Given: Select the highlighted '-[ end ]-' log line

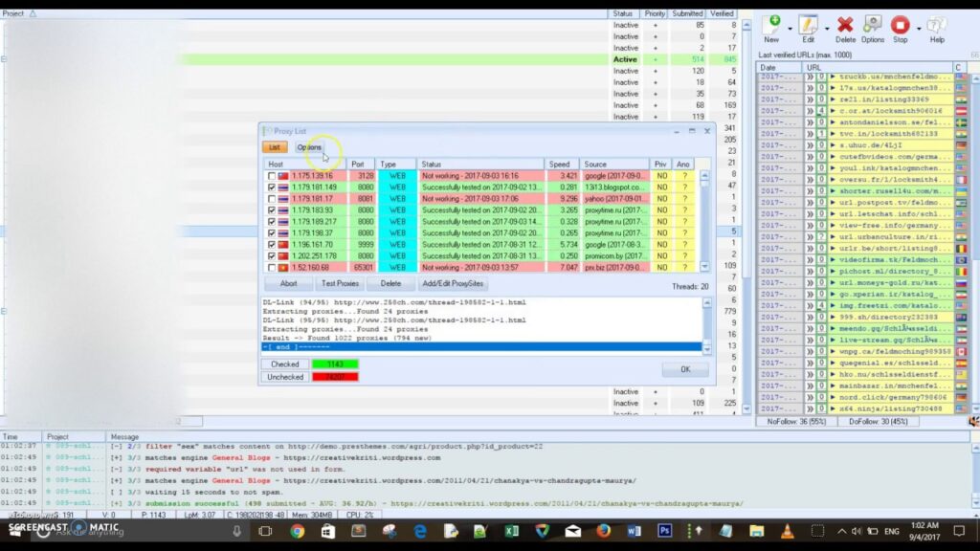Looking at the screenshot, I should (481, 347).
